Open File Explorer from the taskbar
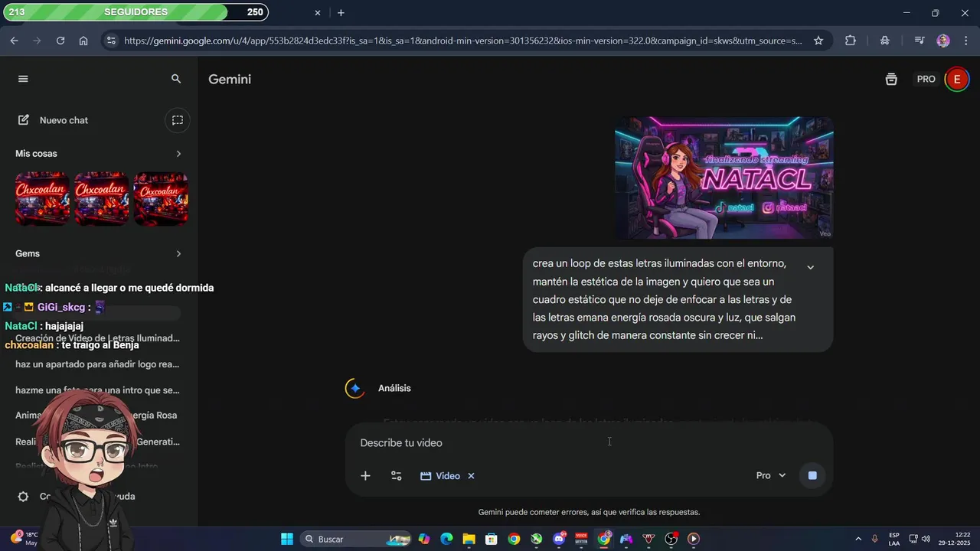This screenshot has height=551, width=980. 469,539
